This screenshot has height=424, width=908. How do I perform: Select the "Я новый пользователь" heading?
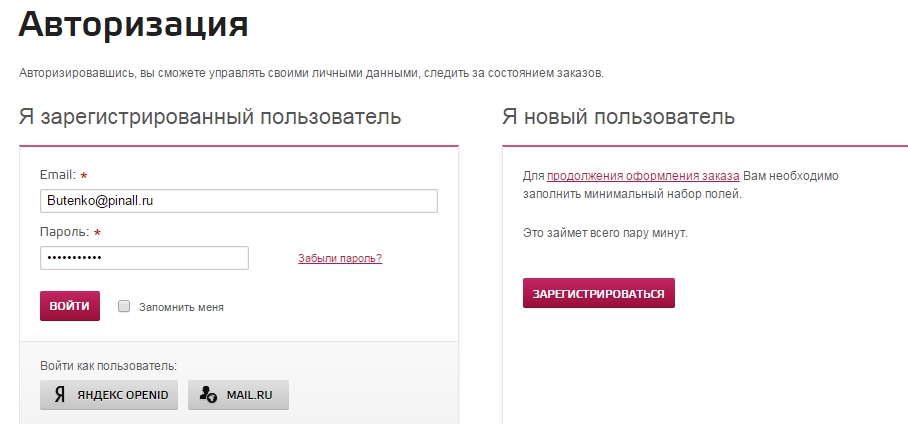point(618,117)
